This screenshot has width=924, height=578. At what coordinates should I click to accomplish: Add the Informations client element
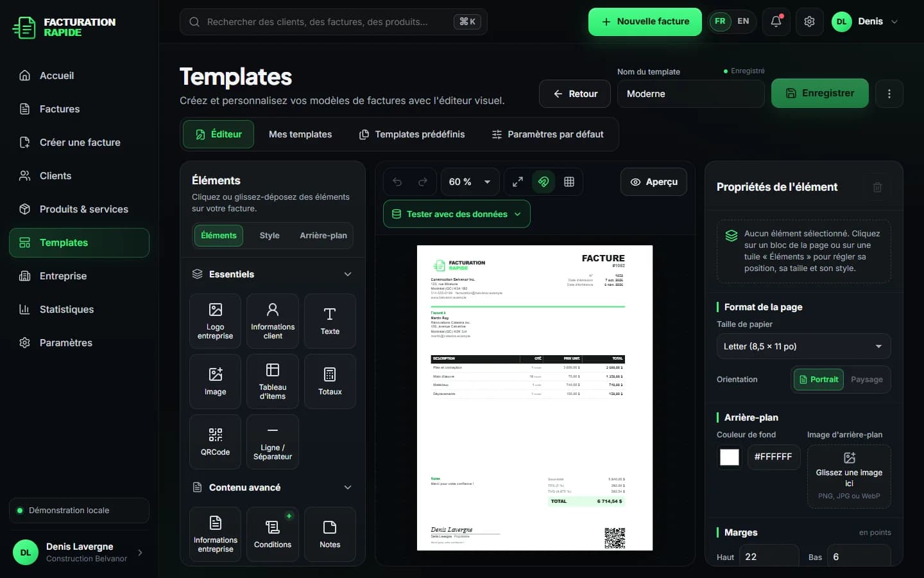[273, 320]
